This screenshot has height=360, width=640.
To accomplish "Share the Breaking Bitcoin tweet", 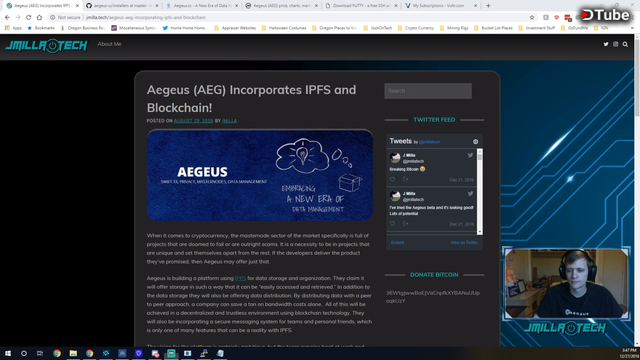I will (x=405, y=179).
